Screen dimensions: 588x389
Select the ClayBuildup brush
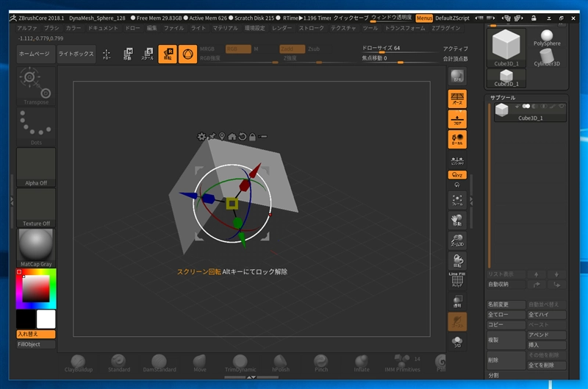(79, 363)
